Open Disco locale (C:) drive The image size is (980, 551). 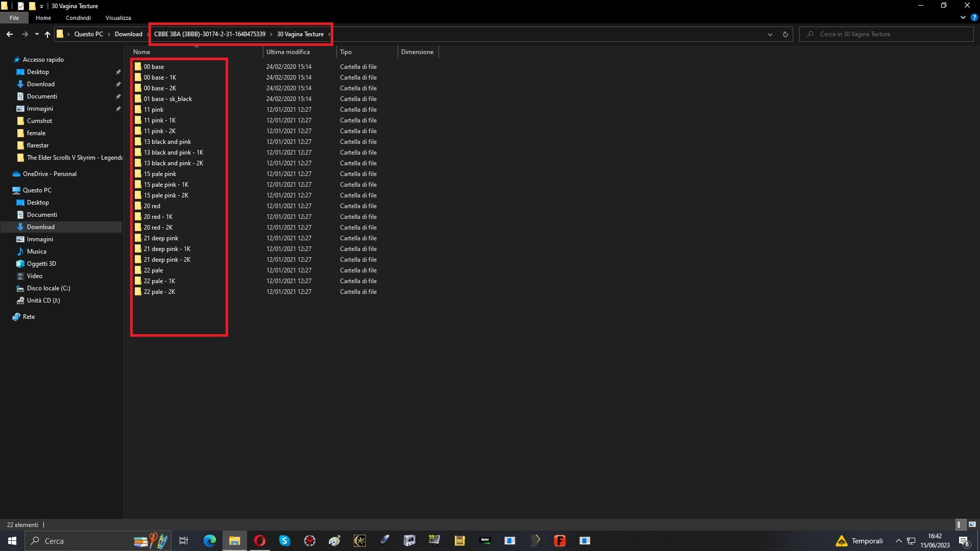click(x=48, y=288)
